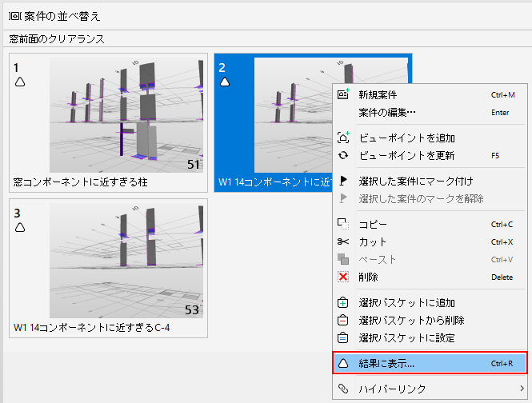Click the triangle icon beside 結果に表示
The height and width of the screenshot is (403, 532).
[x=343, y=363]
